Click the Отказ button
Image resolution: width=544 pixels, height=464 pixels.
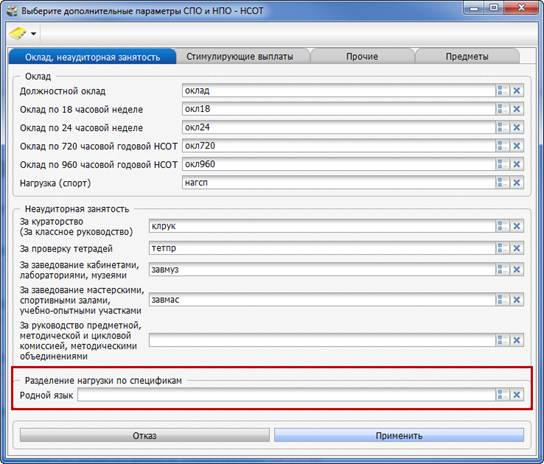tap(145, 436)
